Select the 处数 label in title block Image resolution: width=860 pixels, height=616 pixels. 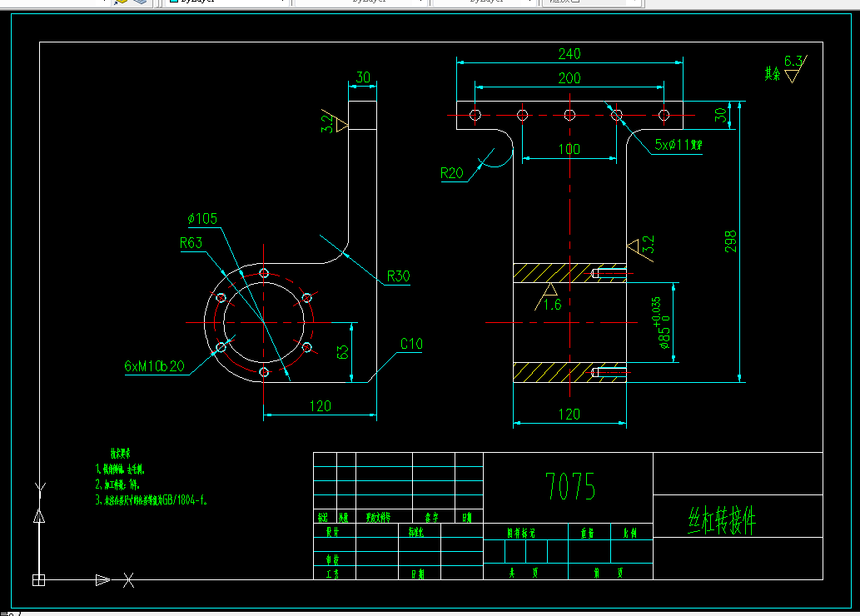coord(343,518)
